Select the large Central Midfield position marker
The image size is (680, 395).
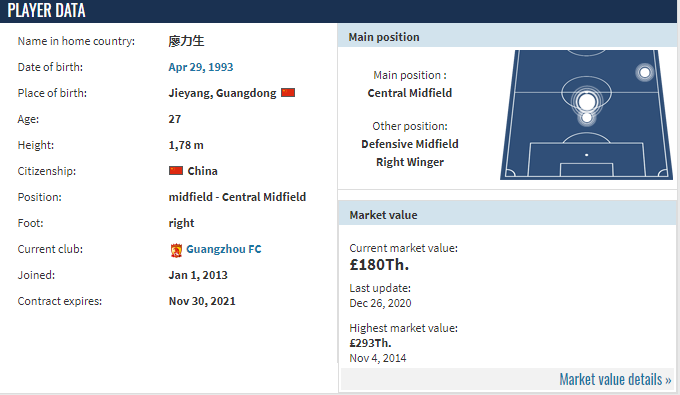click(x=587, y=102)
